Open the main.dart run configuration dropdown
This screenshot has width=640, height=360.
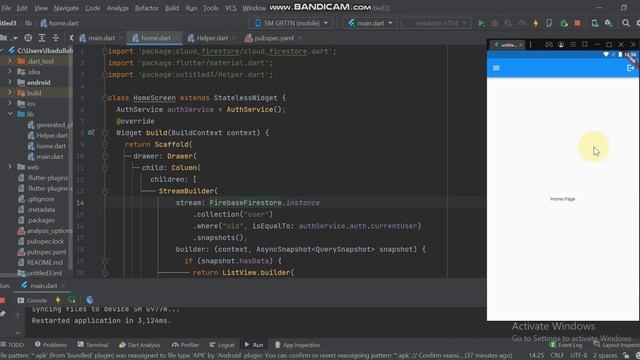[370, 23]
